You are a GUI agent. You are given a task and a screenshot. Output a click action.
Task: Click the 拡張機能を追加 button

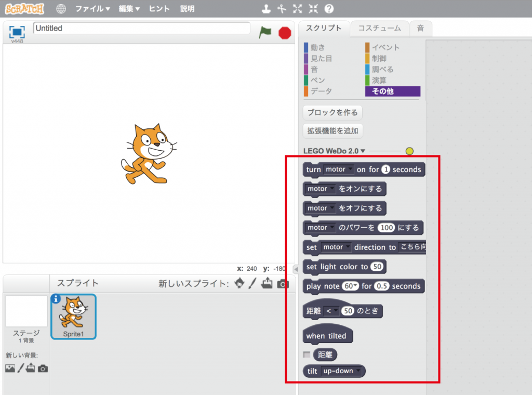pos(332,130)
